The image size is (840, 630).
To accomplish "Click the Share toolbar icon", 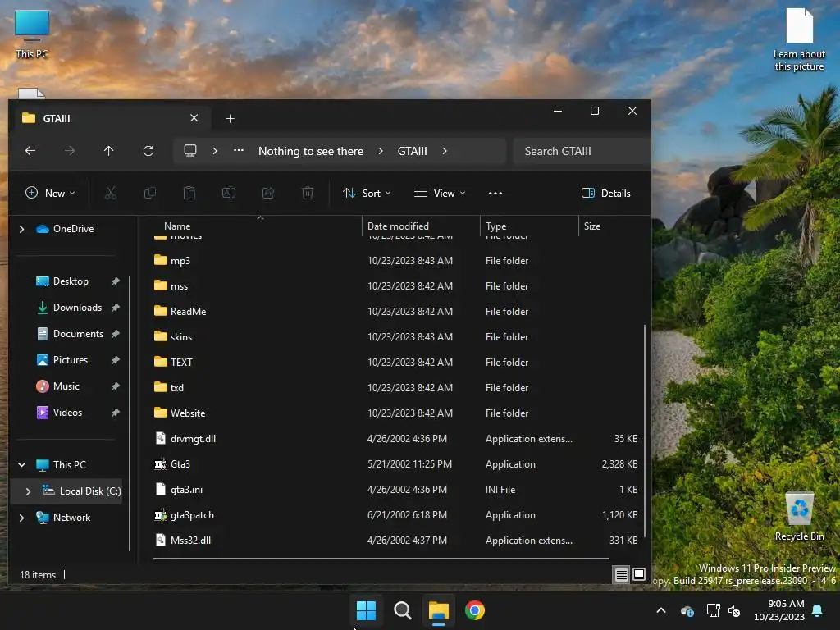I will [268, 193].
